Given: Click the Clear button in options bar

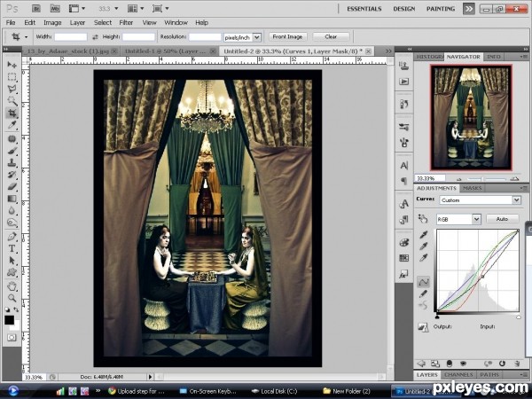Looking at the screenshot, I should pos(331,36).
